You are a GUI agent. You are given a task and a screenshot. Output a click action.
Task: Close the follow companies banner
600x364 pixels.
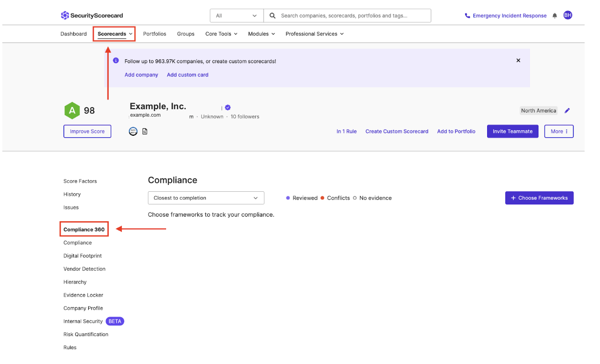tap(518, 60)
